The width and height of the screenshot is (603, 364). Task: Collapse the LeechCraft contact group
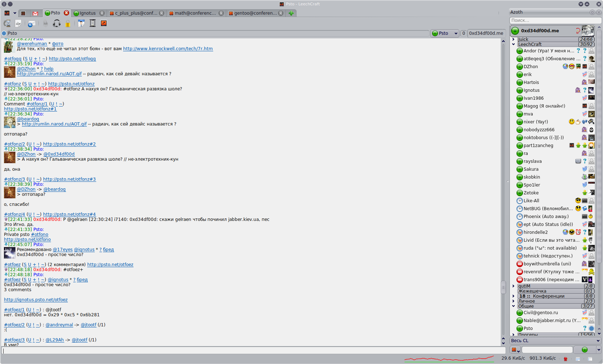[513, 44]
